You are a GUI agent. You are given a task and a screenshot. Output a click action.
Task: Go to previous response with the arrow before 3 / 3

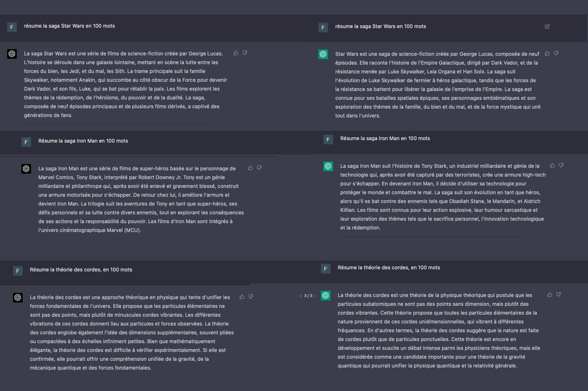click(301, 296)
